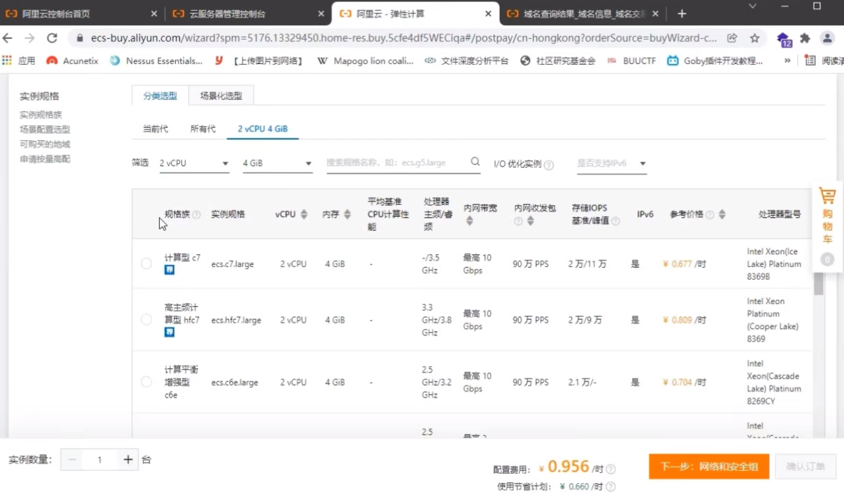Viewport: 844px width, 504px height.
Task: Reload the page using the refresh icon
Action: click(x=52, y=38)
